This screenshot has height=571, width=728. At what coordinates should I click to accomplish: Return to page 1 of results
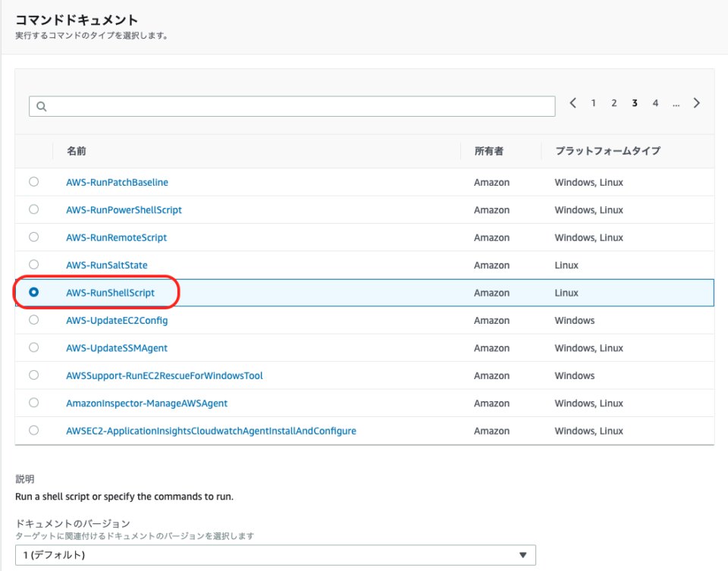[x=593, y=102]
